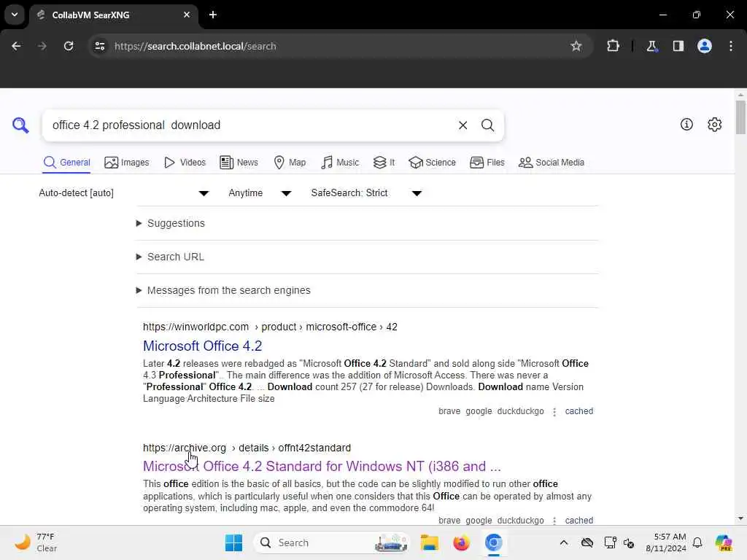Open File Explorer from the taskbar
Viewport: 747px width, 560px height.
coord(429,542)
